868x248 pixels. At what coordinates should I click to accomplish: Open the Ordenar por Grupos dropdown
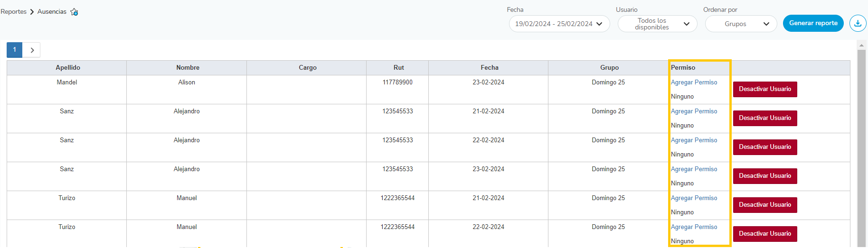pyautogui.click(x=741, y=24)
